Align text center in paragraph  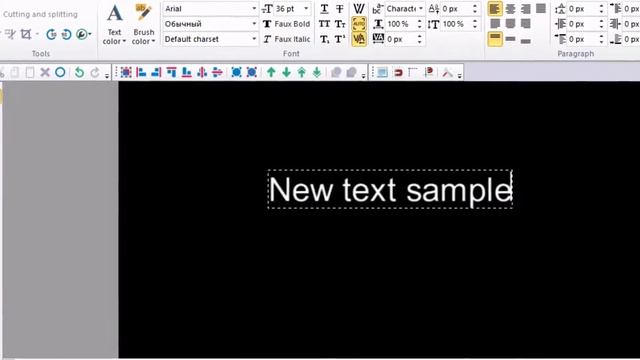(510, 9)
